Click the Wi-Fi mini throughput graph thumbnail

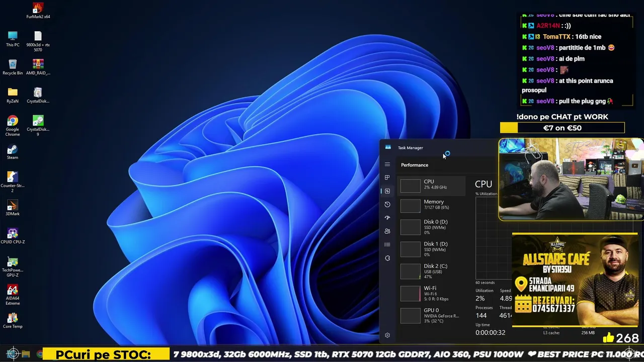point(411,294)
